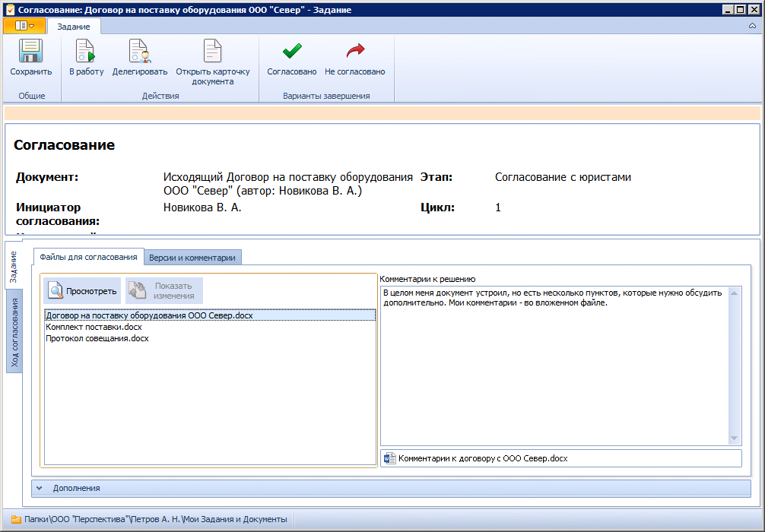The image size is (765, 532).
Task: Select the vertical Ход согласования tab
Action: (x=14, y=332)
